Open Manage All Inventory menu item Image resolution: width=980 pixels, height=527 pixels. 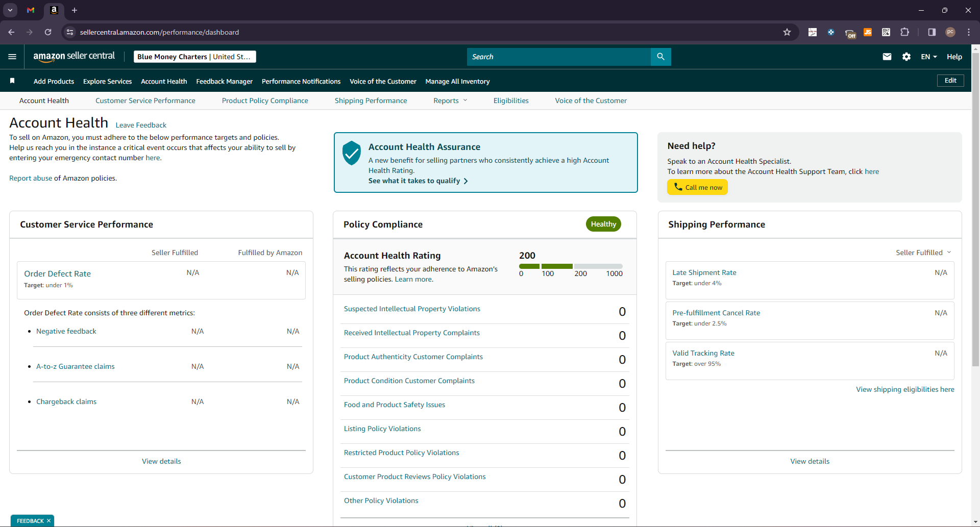[457, 81]
